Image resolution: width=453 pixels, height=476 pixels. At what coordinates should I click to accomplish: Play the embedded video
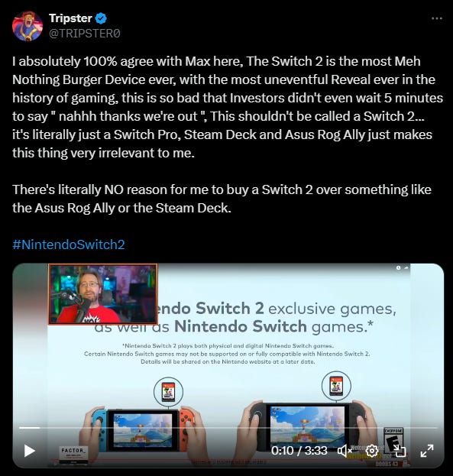[x=30, y=451]
